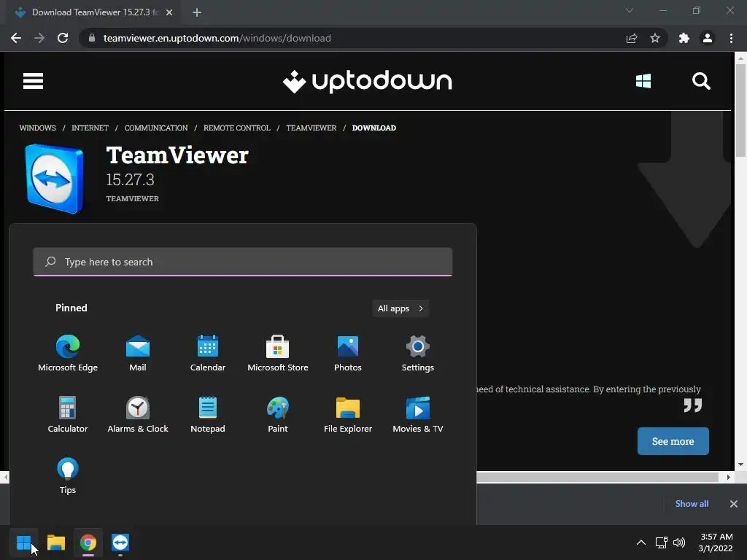The height and width of the screenshot is (560, 747).
Task: Click the TEAMVIEWER developer link under version
Action: (x=133, y=198)
